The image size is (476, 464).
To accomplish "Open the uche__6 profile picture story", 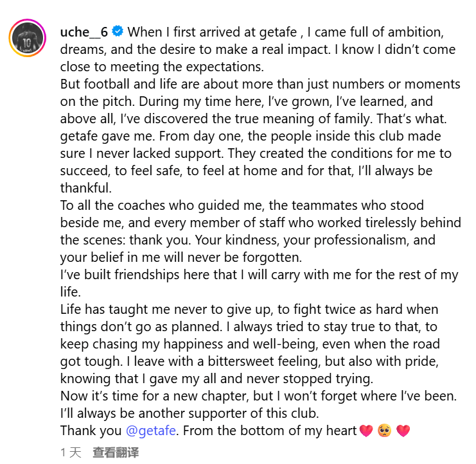I will pyautogui.click(x=28, y=38).
